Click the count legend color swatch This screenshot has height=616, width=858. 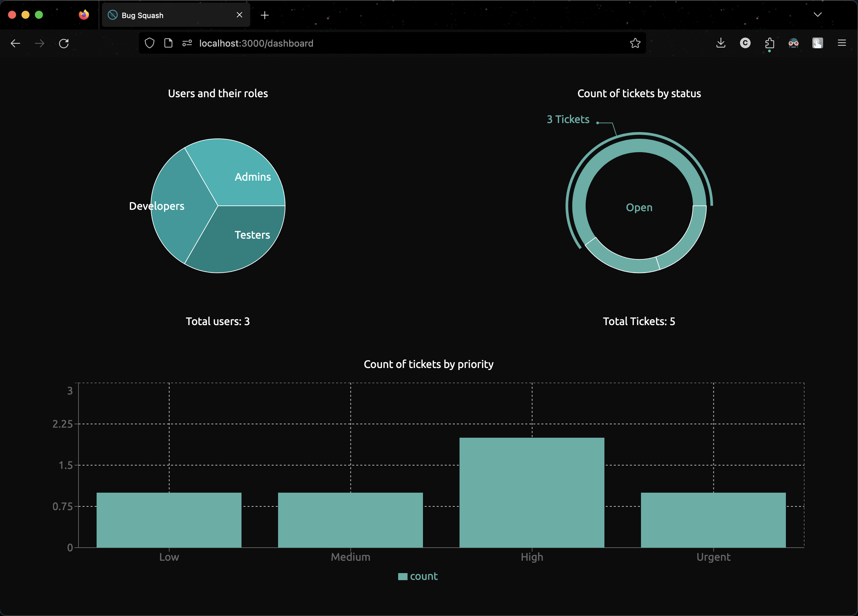click(403, 577)
